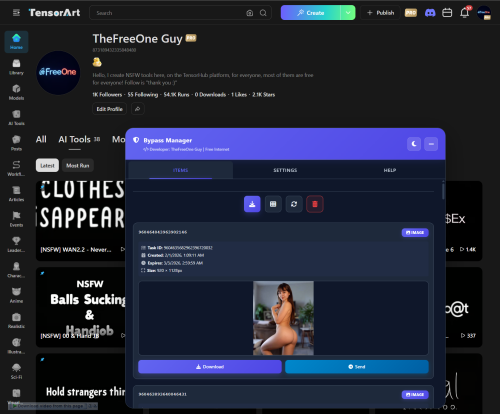Viewport: 500px width, 414px height.
Task: Open the calendar icon in header
Action: 447,13
